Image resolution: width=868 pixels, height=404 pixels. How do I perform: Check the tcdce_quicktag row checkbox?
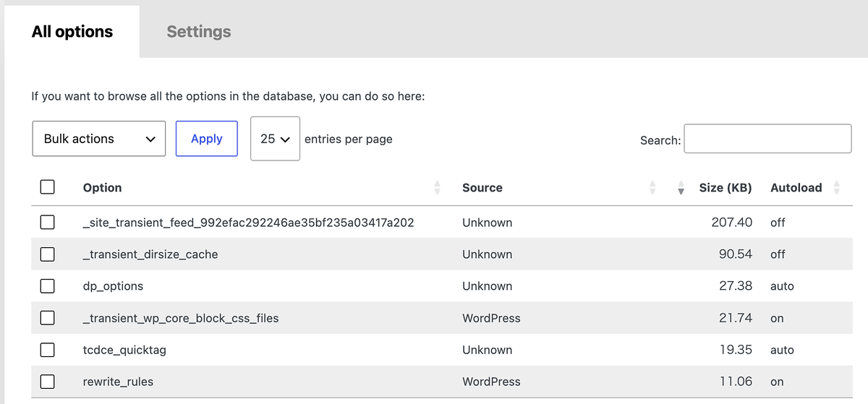coord(48,350)
